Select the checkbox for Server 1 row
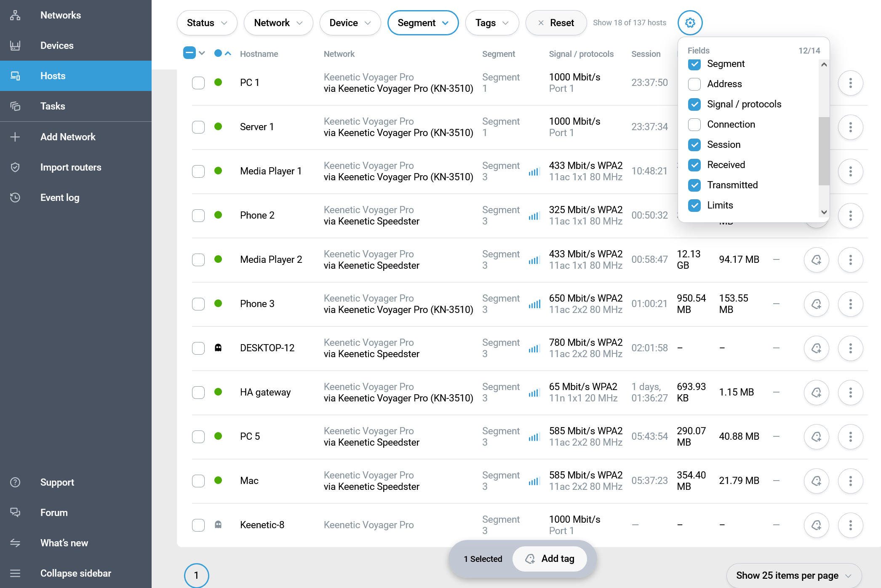This screenshot has height=588, width=881. 198,127
